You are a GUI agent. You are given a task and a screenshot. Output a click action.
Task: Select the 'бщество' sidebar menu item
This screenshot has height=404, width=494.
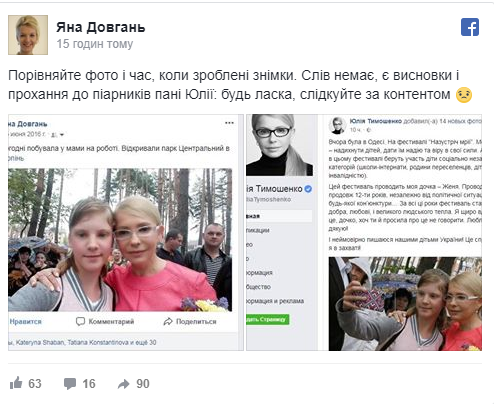pos(259,287)
